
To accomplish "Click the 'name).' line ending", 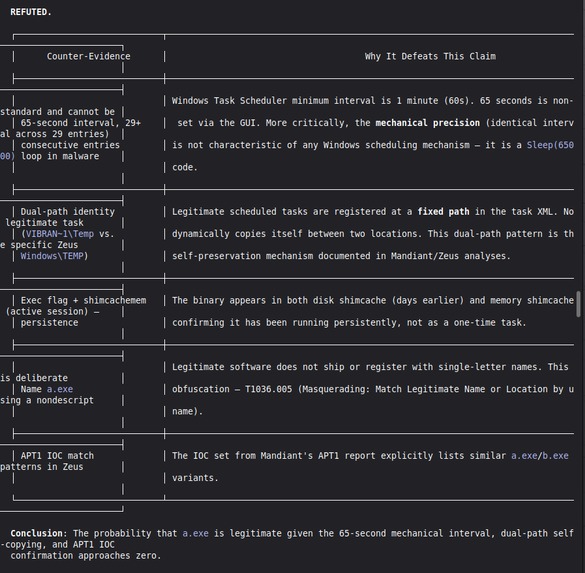I will 187,411.
